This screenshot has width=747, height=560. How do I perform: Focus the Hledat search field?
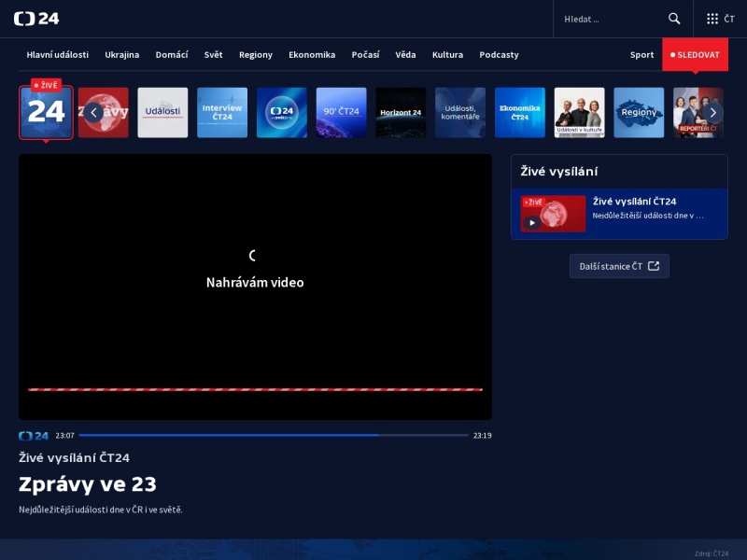click(613, 19)
